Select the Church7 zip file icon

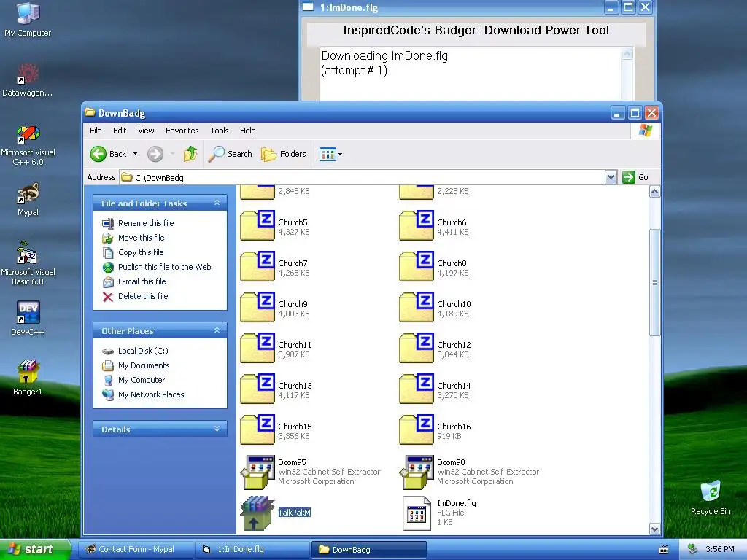258,267
